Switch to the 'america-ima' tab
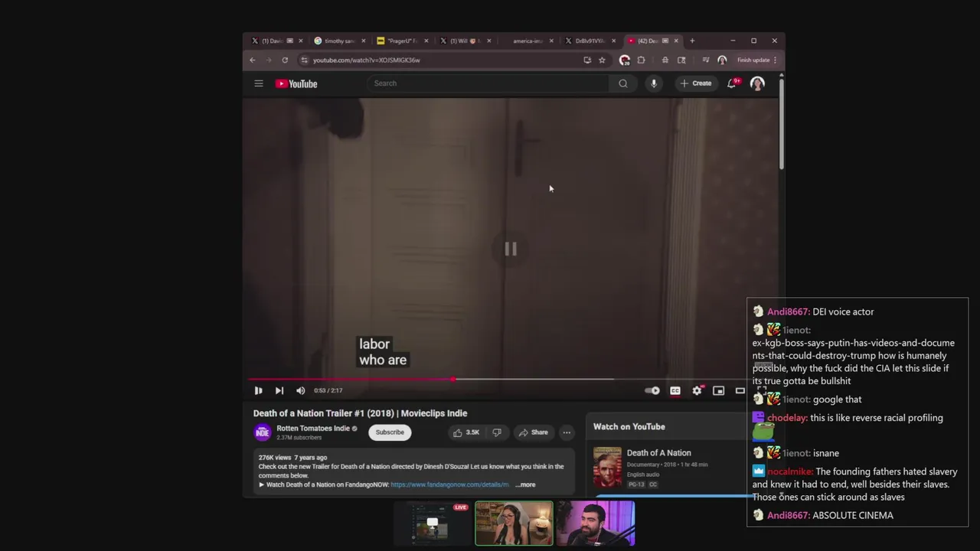 (528, 41)
